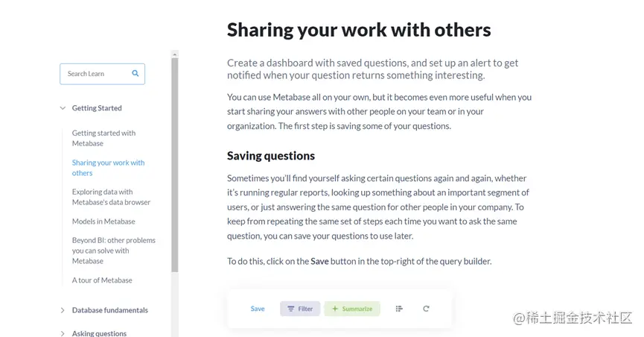This screenshot has height=337, width=644.
Task: Expand the Database fundamentals section
Action: 63,310
